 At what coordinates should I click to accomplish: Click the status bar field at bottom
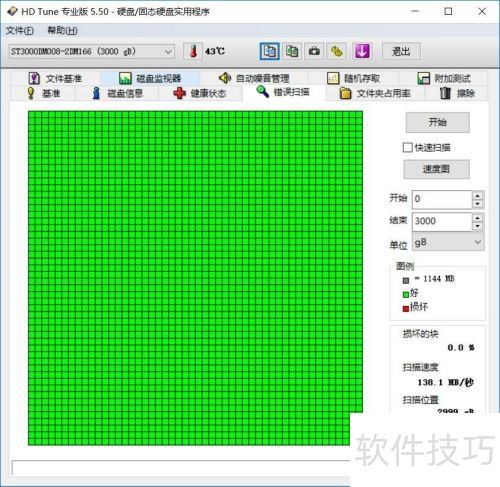(x=181, y=467)
